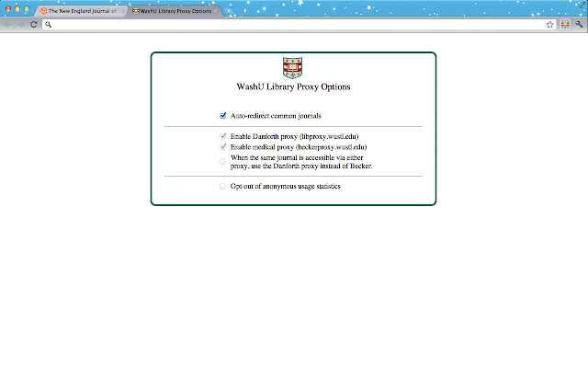Open a new browser tab

click(228, 11)
